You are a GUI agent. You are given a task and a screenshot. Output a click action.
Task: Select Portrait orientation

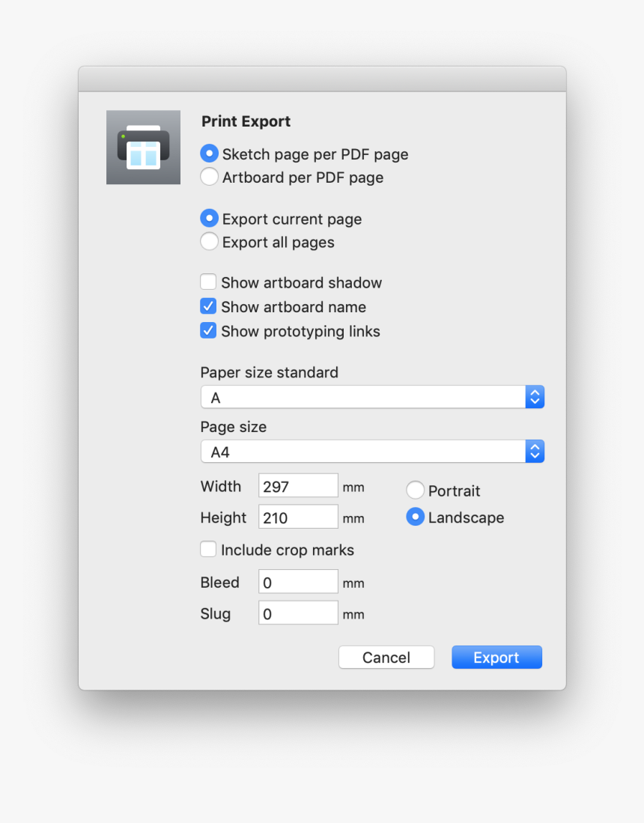pyautogui.click(x=415, y=490)
